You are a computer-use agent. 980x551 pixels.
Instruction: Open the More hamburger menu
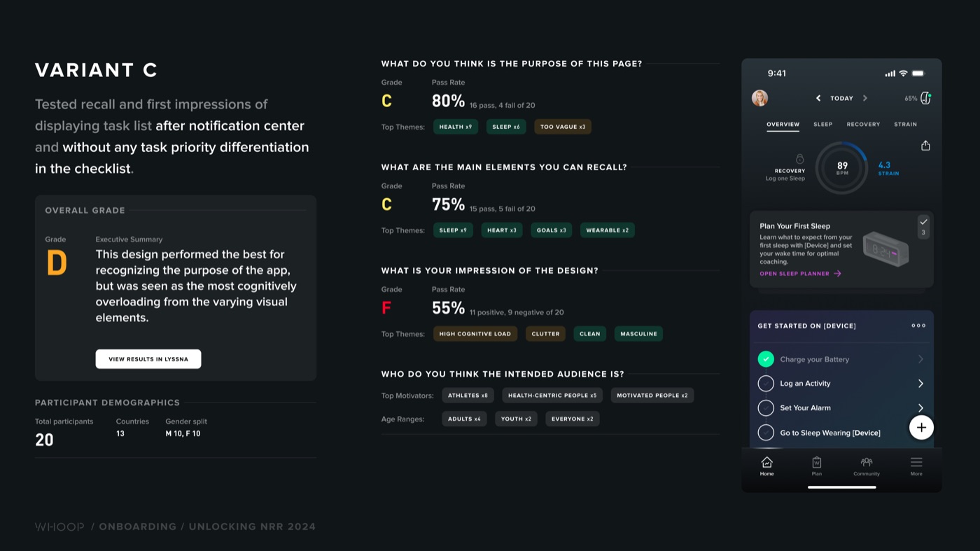pos(916,462)
